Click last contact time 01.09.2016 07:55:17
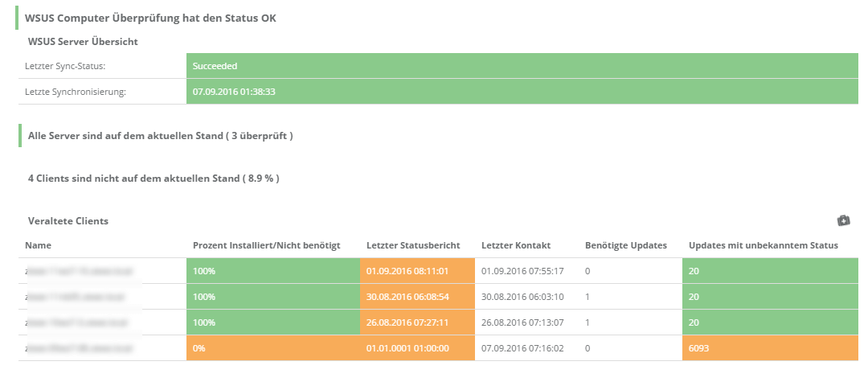This screenshot has height=382, width=868. (x=522, y=271)
